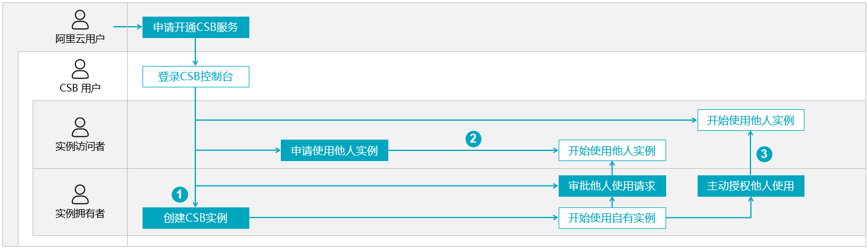Click the 开始使用自有实例 box

(x=612, y=218)
